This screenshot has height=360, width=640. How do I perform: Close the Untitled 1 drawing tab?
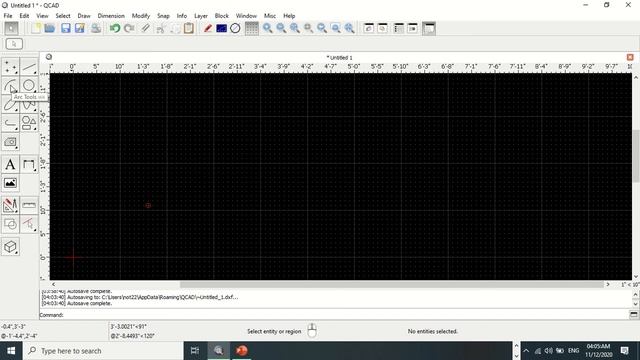[630, 57]
